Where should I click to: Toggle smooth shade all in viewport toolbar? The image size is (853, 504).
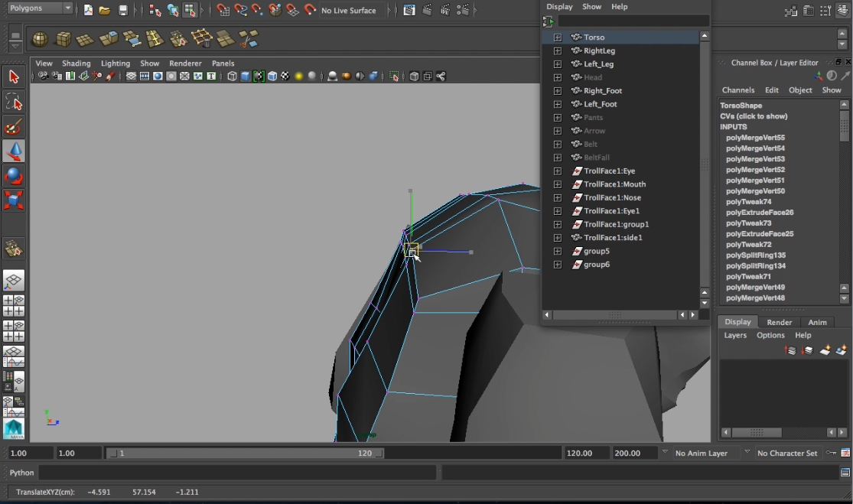[245, 76]
